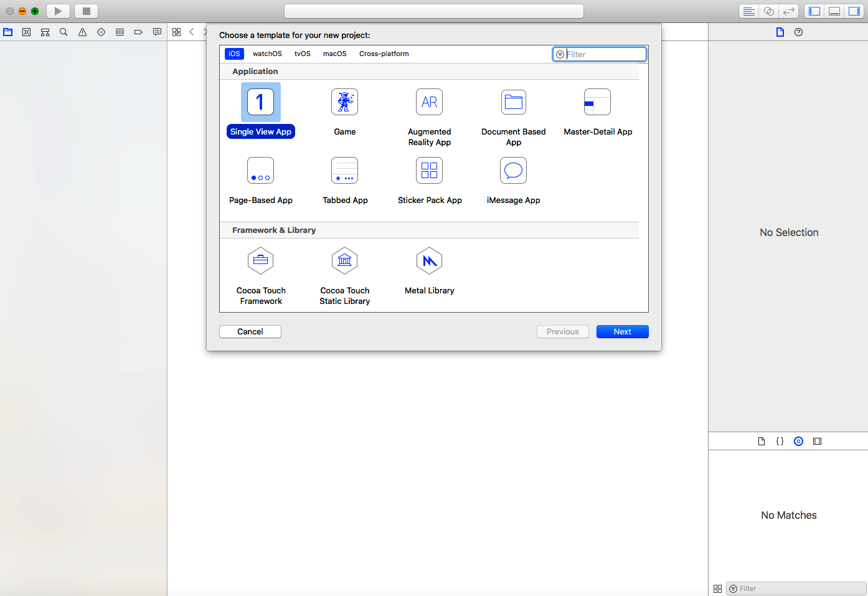Switch to the Version editor
The width and height of the screenshot is (868, 596).
(x=789, y=11)
